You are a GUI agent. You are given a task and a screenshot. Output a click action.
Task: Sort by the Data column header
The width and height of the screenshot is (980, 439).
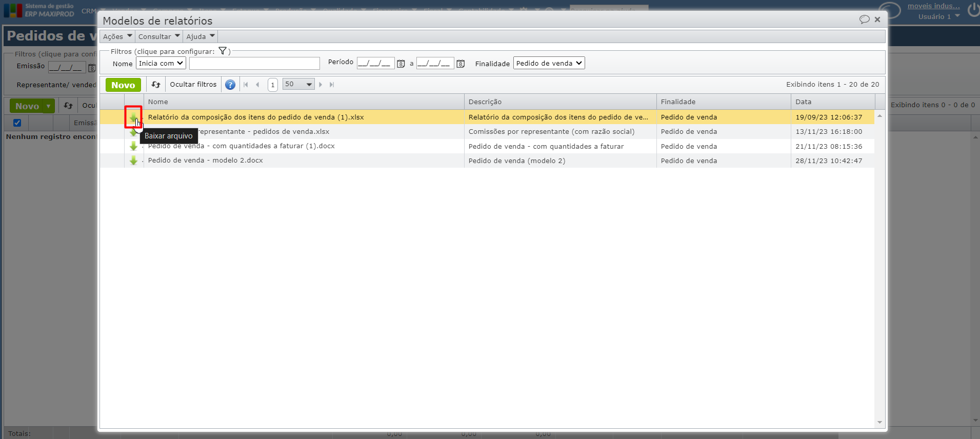click(833, 102)
